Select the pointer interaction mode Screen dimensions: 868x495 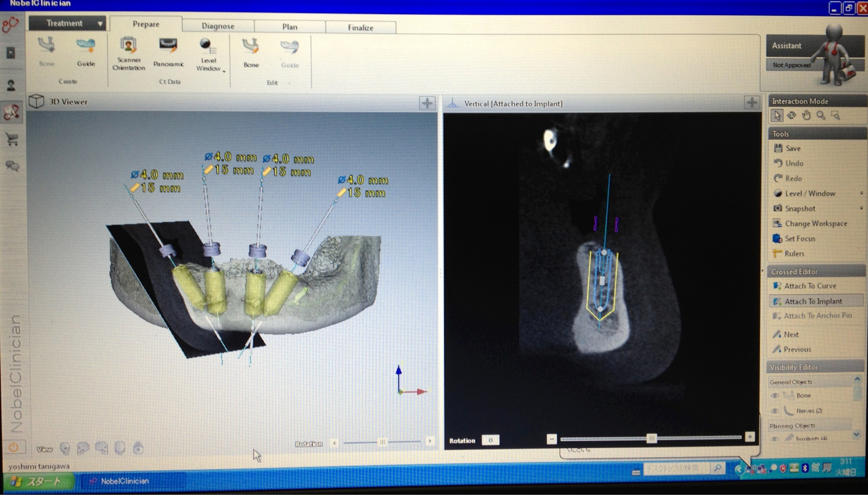point(777,116)
